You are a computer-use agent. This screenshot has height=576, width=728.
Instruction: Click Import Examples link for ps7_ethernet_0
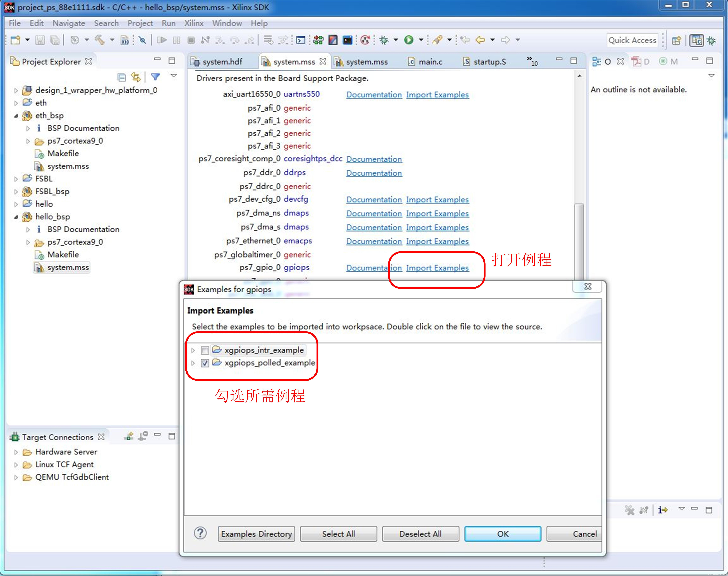437,241
